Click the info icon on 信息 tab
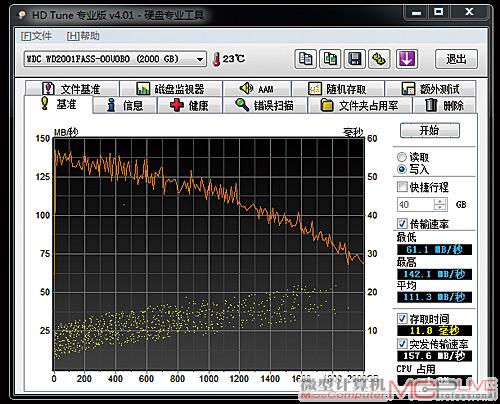The image size is (500, 404). (x=111, y=105)
